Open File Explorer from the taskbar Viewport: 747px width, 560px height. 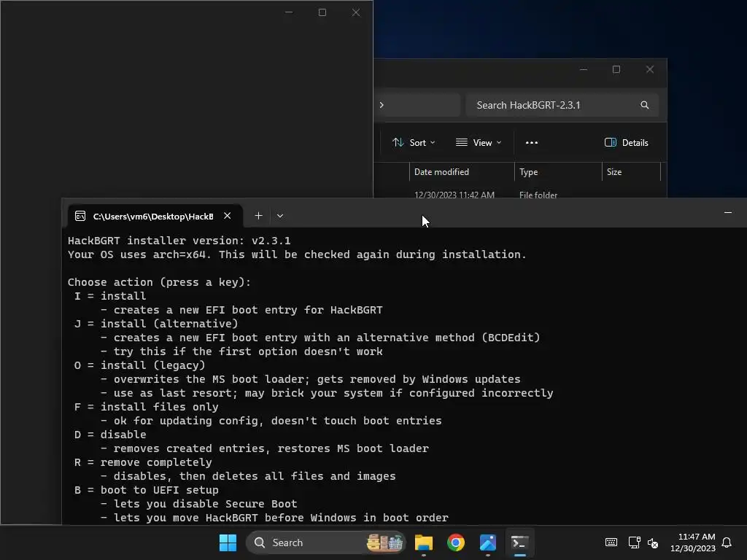[x=424, y=542]
